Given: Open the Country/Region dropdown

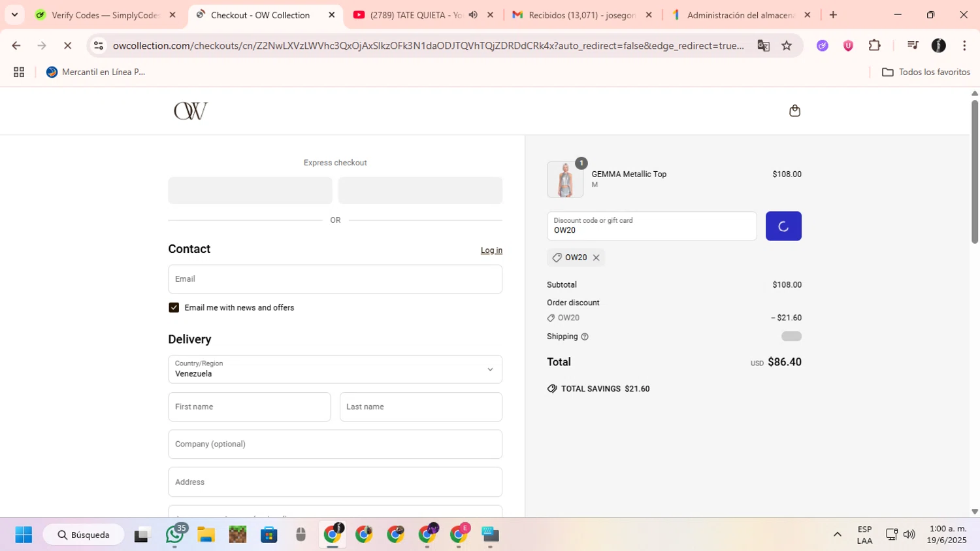Looking at the screenshot, I should tap(335, 369).
